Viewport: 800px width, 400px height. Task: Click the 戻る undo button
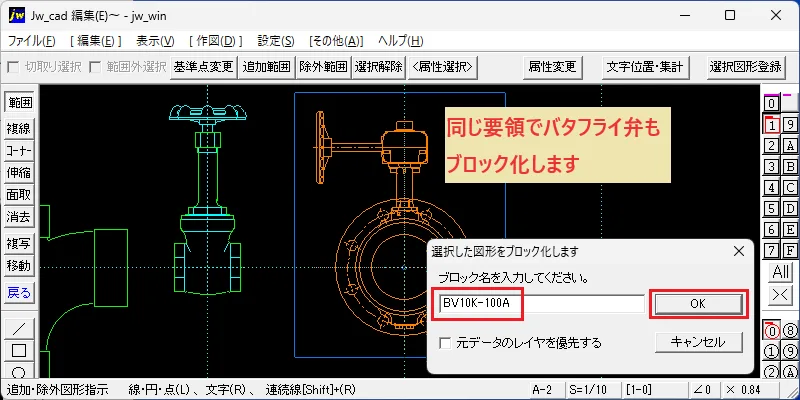19,293
